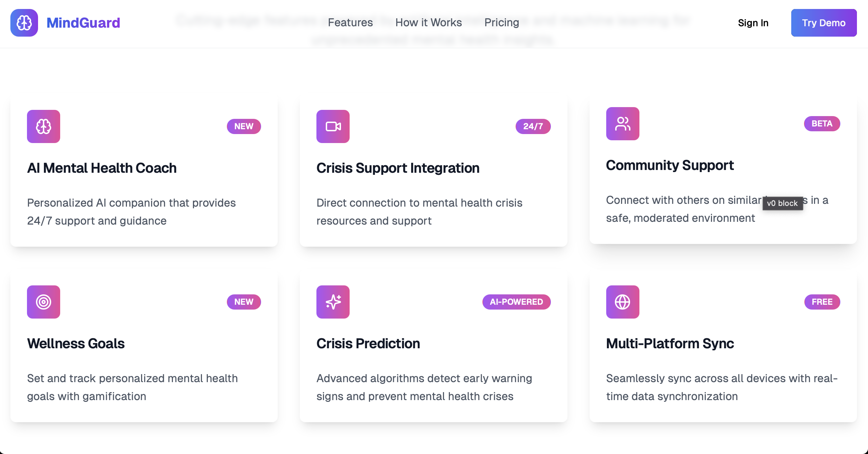Open the Features navigation item

pos(351,22)
